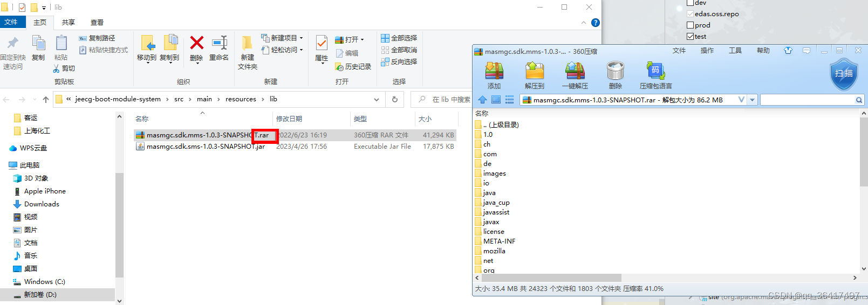Toggle the edas.oss.repo checkbox
This screenshot has width=868, height=305.
[690, 14]
